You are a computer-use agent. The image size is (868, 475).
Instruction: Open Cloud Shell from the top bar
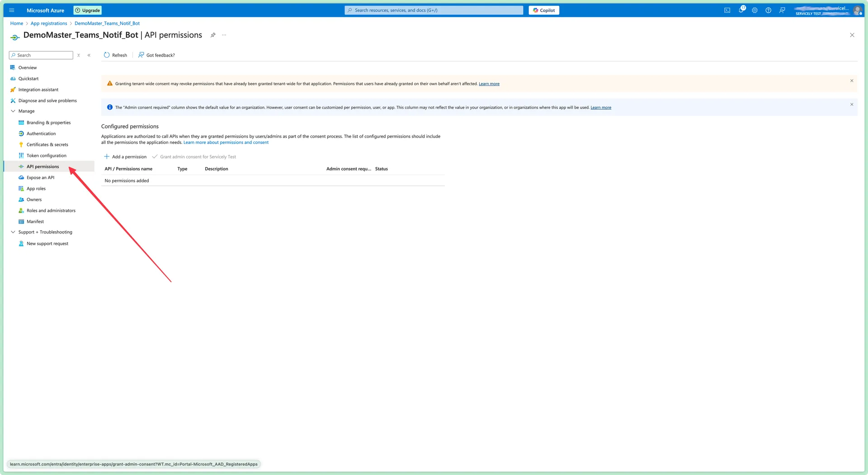tap(727, 10)
